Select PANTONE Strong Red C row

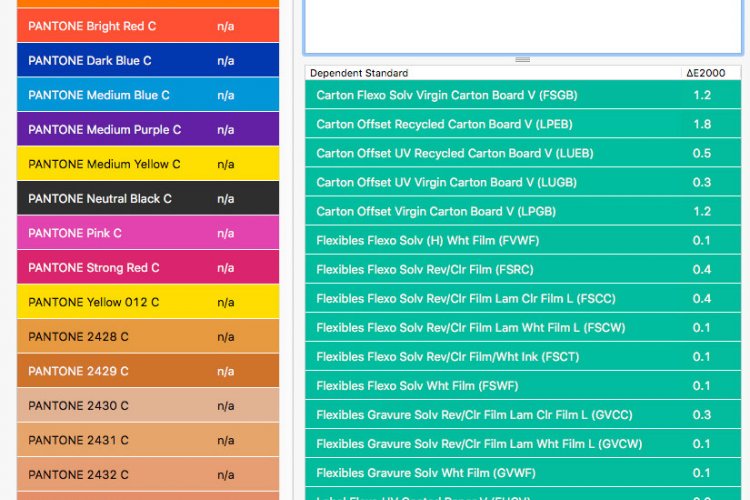(148, 267)
